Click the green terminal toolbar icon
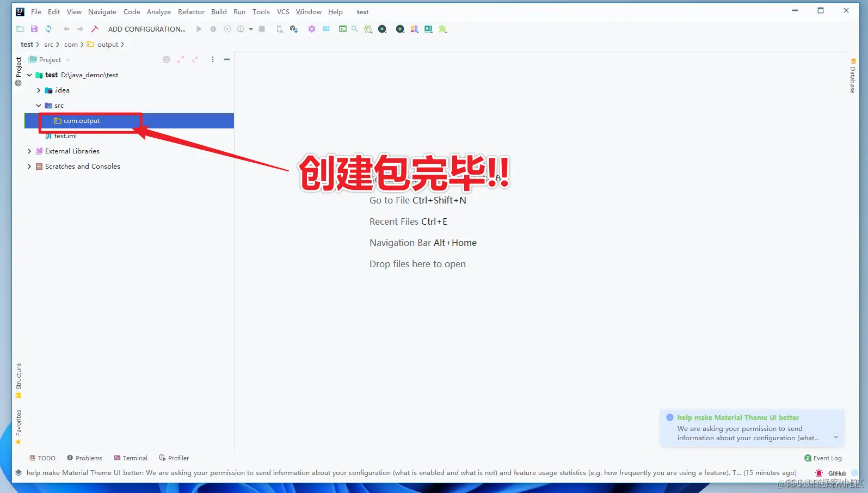This screenshot has height=493, width=868. point(343,29)
